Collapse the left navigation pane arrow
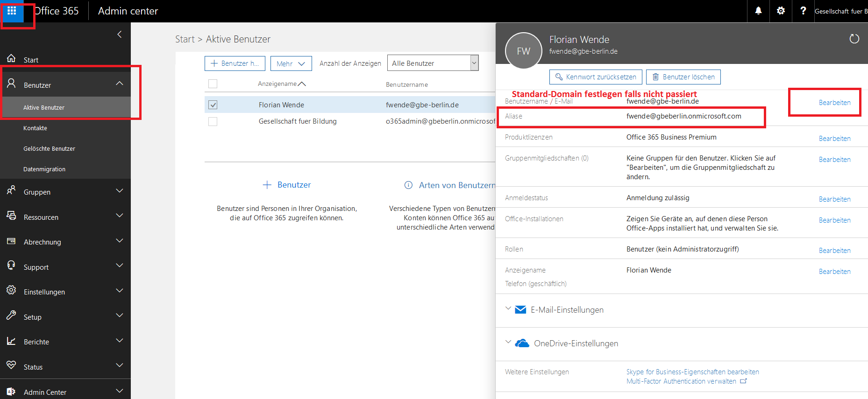Viewport: 868px width, 399px height. click(x=120, y=34)
